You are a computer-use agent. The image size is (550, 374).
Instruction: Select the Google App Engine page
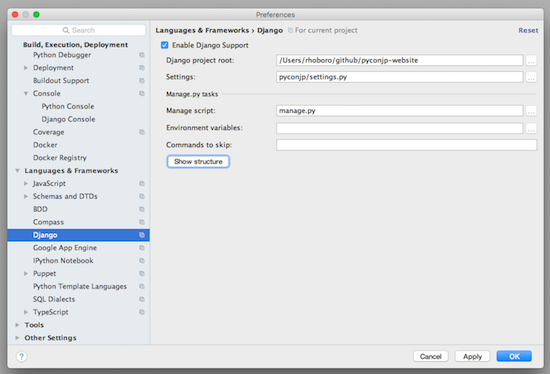coord(65,248)
